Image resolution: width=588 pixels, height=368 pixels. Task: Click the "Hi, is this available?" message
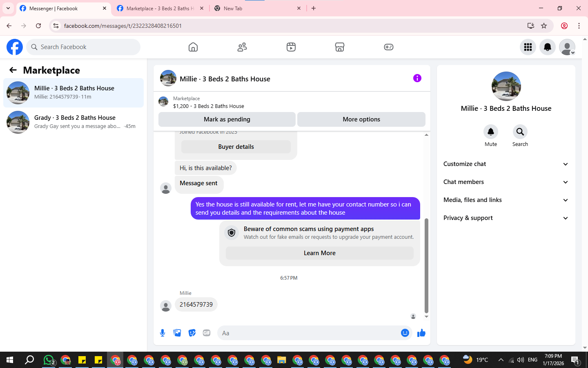tap(206, 168)
